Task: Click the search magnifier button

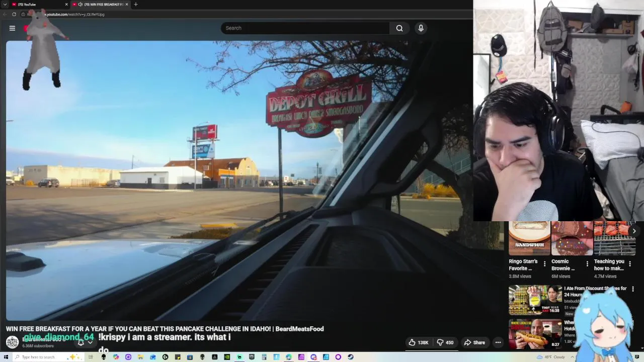Action: (x=399, y=28)
